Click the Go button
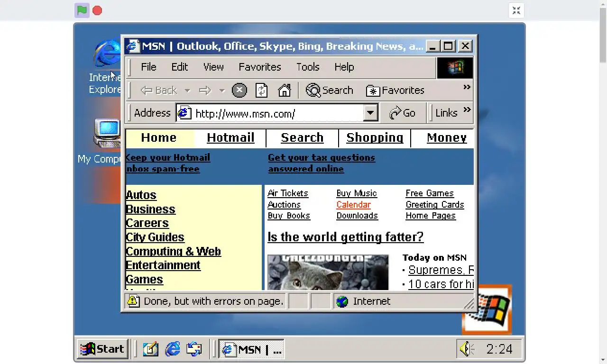 click(402, 113)
